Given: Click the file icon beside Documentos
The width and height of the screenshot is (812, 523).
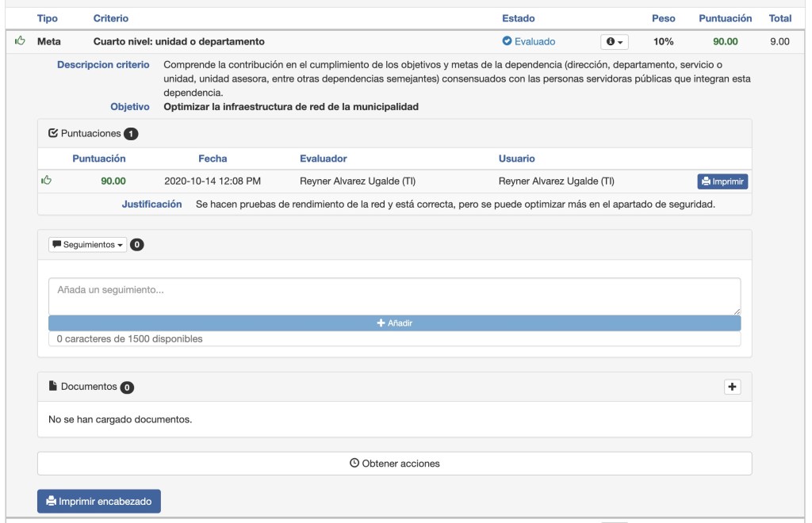Looking at the screenshot, I should point(53,387).
